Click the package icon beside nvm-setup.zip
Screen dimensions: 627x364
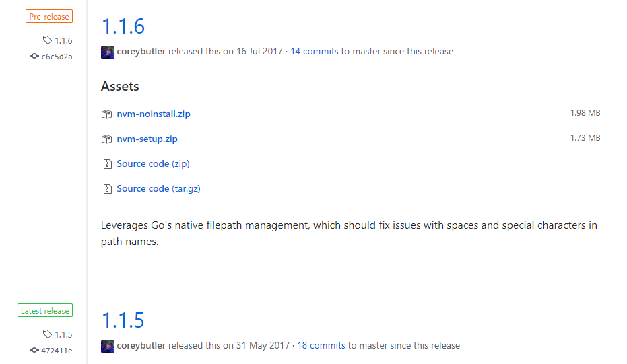(x=107, y=139)
